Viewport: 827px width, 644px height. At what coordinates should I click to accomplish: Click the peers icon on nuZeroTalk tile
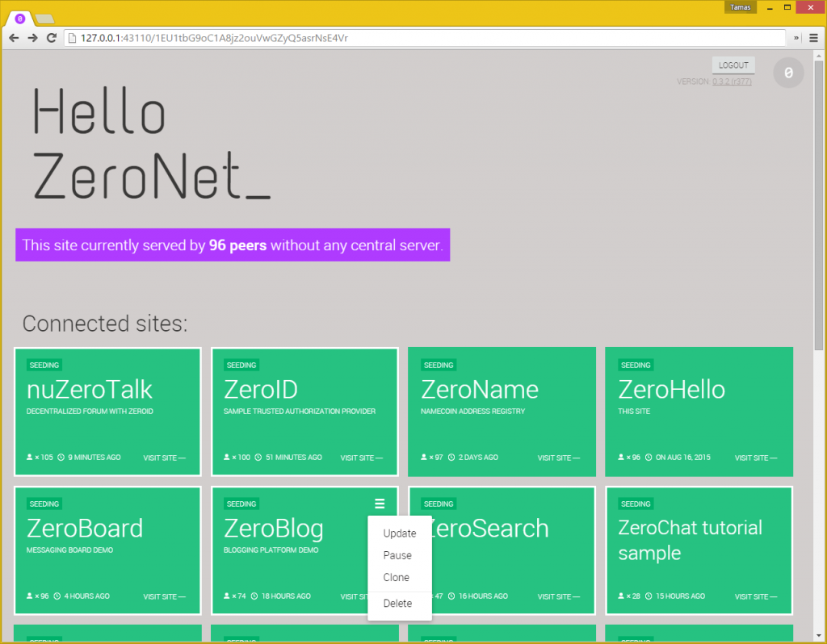(30, 458)
